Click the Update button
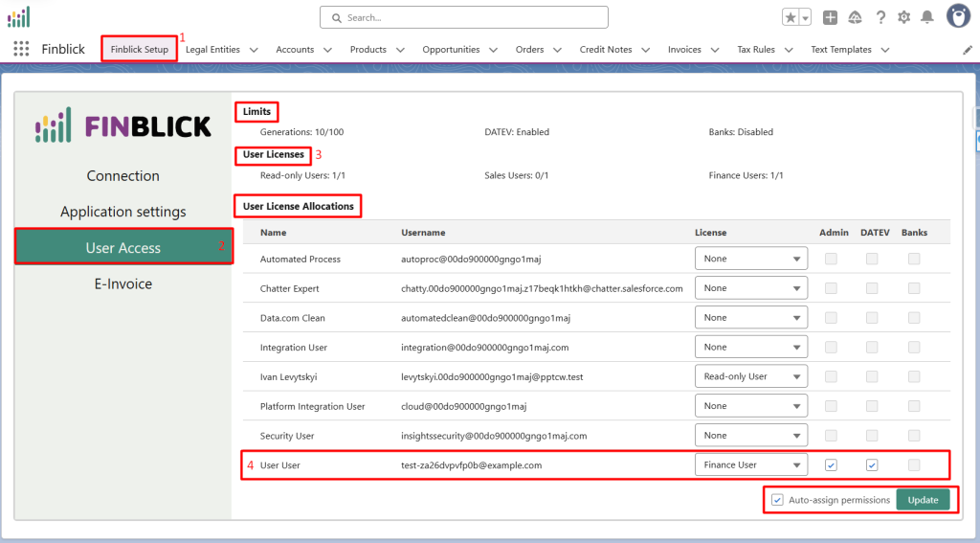 923,500
